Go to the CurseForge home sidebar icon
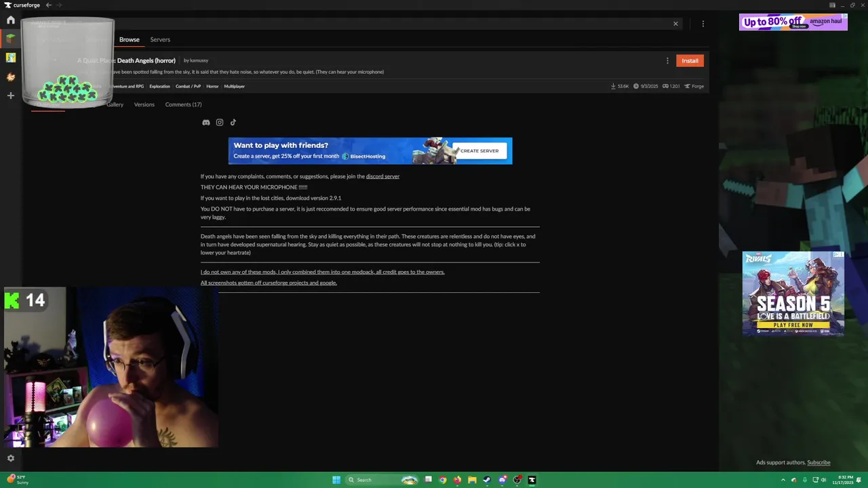868x488 pixels. (11, 20)
